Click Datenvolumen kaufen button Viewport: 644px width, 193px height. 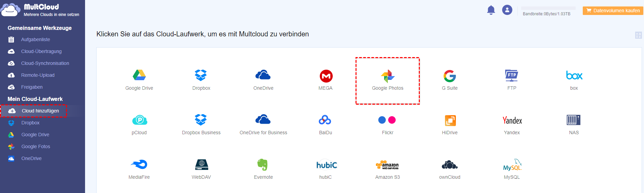[613, 11]
